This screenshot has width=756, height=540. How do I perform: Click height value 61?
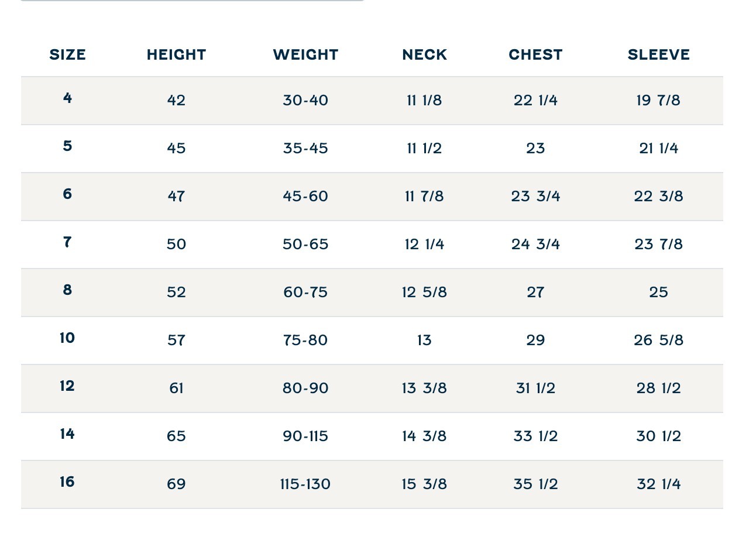[x=176, y=388]
